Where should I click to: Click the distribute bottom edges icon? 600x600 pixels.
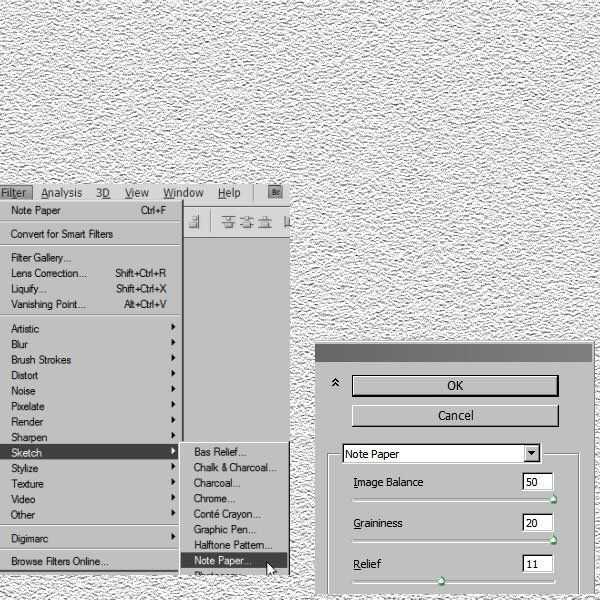(x=264, y=222)
